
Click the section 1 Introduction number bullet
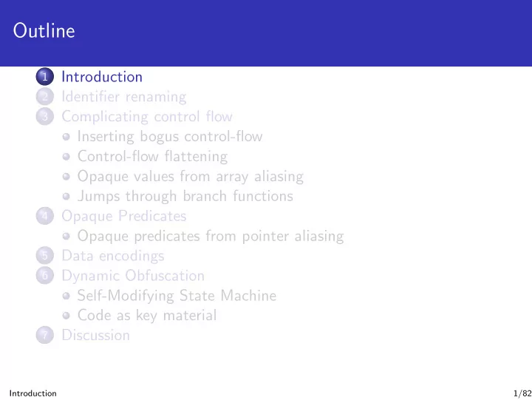(45, 77)
